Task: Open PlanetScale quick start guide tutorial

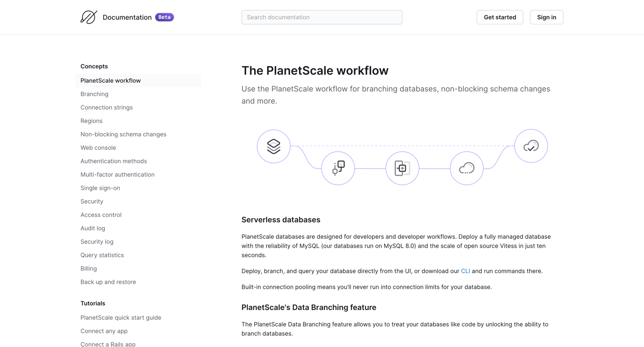Action: point(121,318)
